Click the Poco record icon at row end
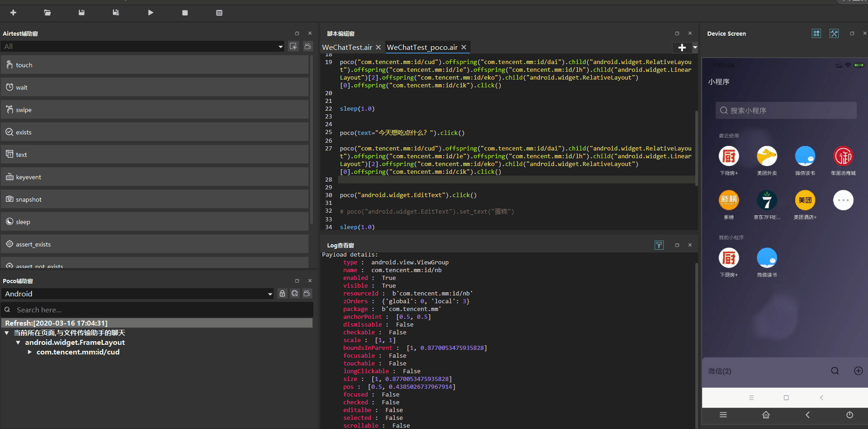The height and width of the screenshot is (429, 868). tap(307, 294)
